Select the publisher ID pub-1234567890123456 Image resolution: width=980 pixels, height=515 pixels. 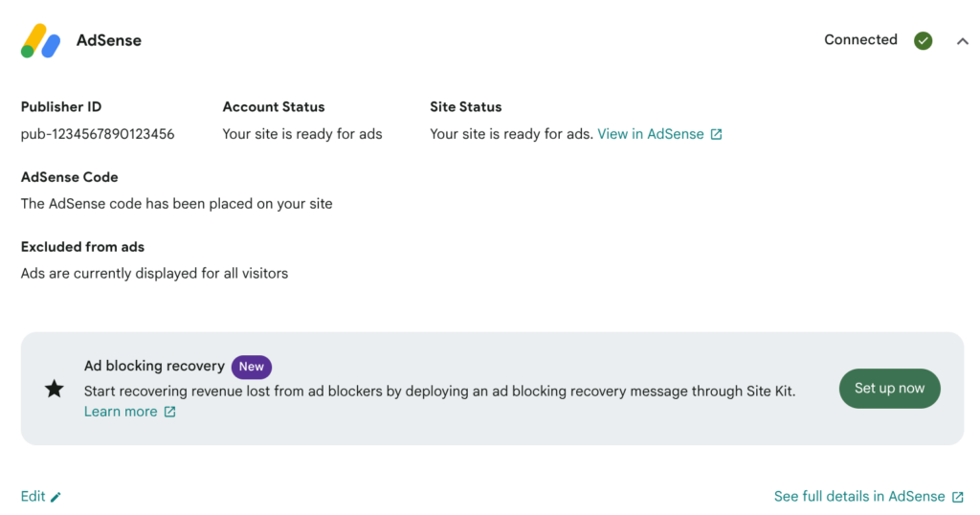click(x=98, y=134)
